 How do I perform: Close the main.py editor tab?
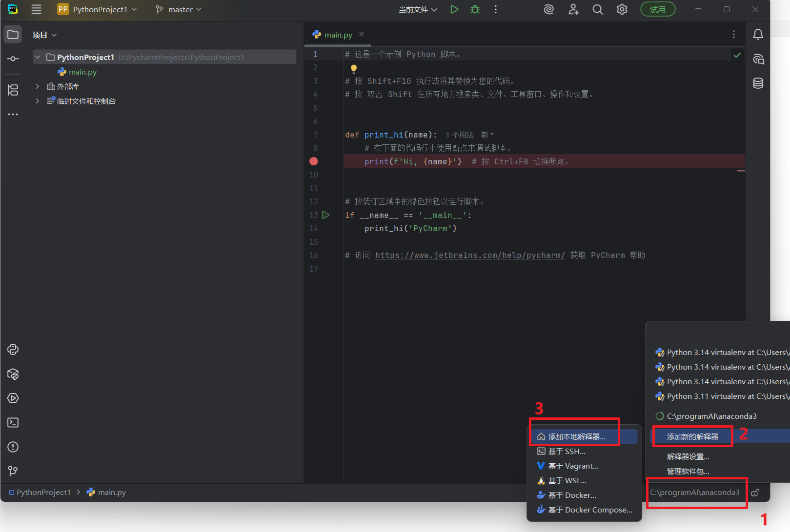[x=362, y=34]
